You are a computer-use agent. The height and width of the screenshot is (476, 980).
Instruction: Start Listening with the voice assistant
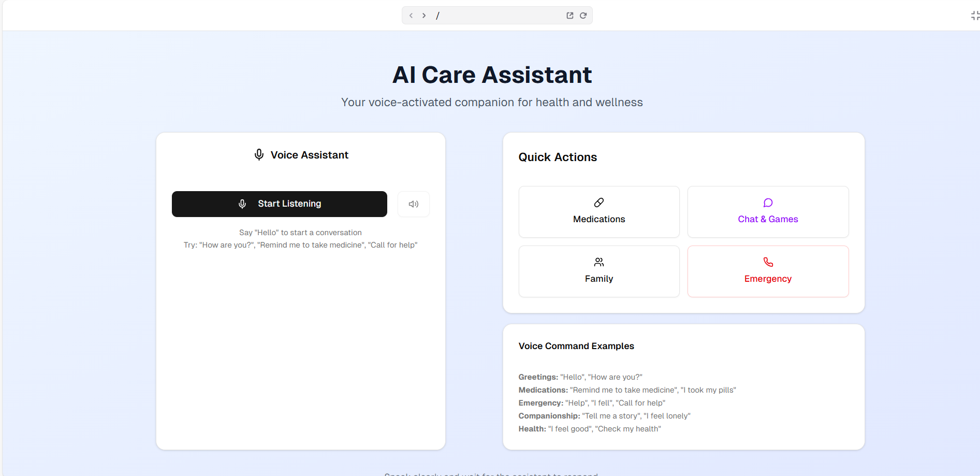(279, 204)
